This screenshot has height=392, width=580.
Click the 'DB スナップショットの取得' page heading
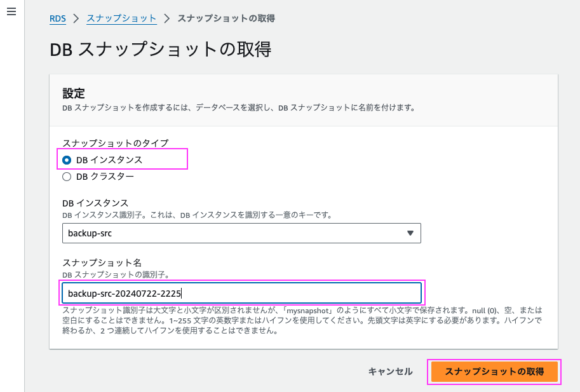click(x=161, y=50)
